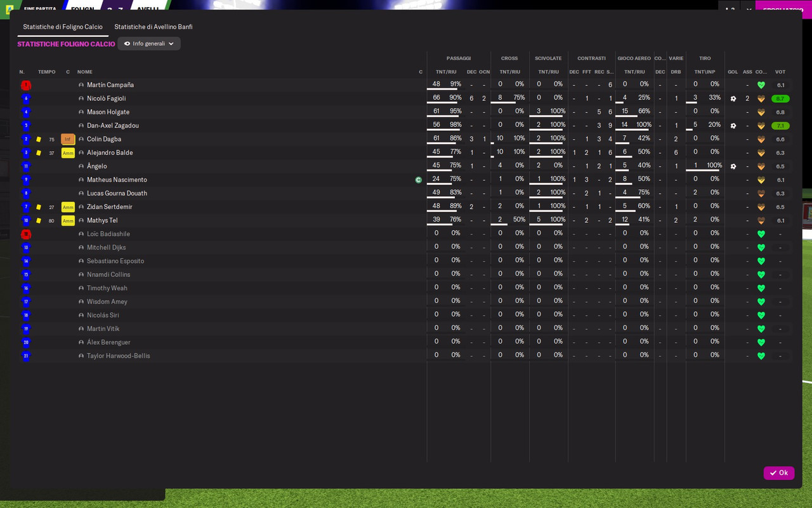Open player Nicolás Siri
Image resolution: width=812 pixels, height=508 pixels.
103,316
